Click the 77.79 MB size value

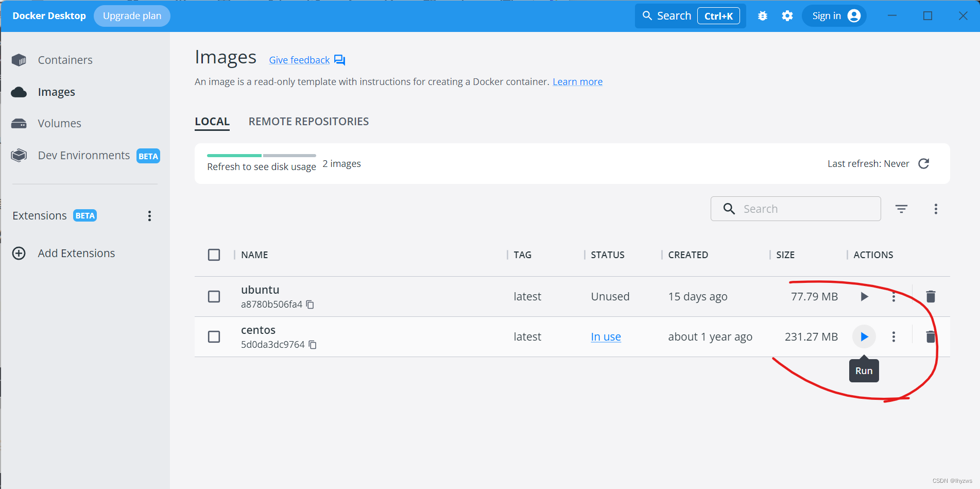click(x=814, y=297)
